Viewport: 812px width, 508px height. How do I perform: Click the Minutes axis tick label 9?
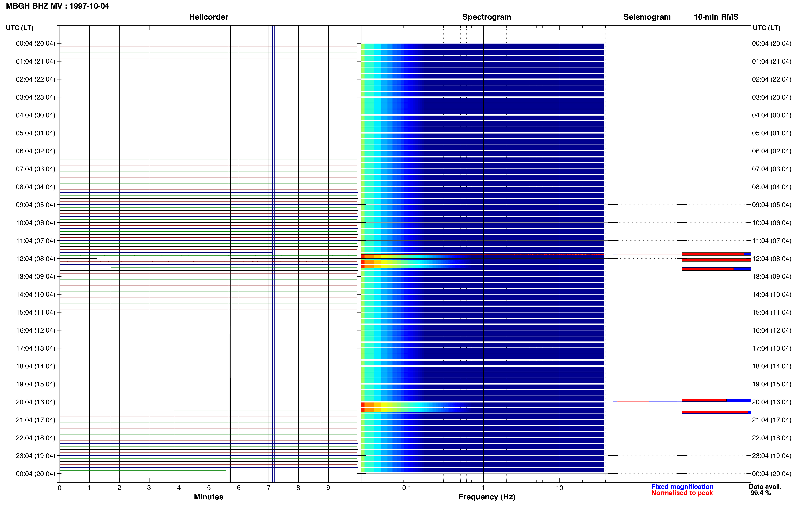click(x=328, y=488)
